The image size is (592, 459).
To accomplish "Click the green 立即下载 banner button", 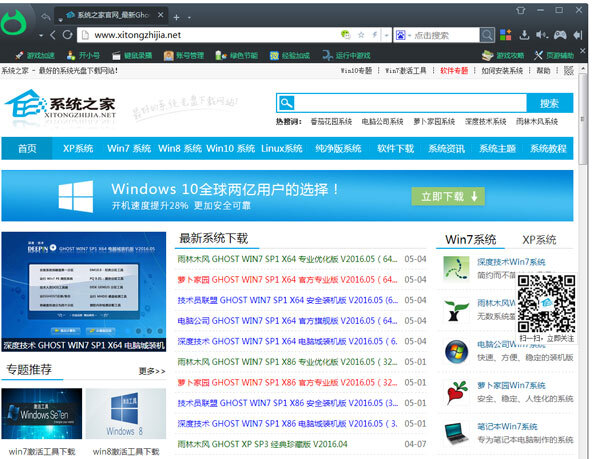I will tap(448, 196).
